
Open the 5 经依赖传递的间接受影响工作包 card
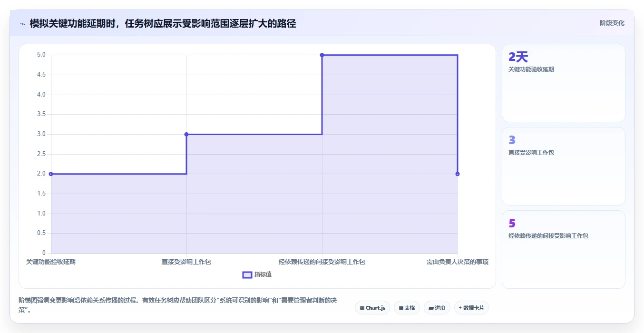coord(564,250)
